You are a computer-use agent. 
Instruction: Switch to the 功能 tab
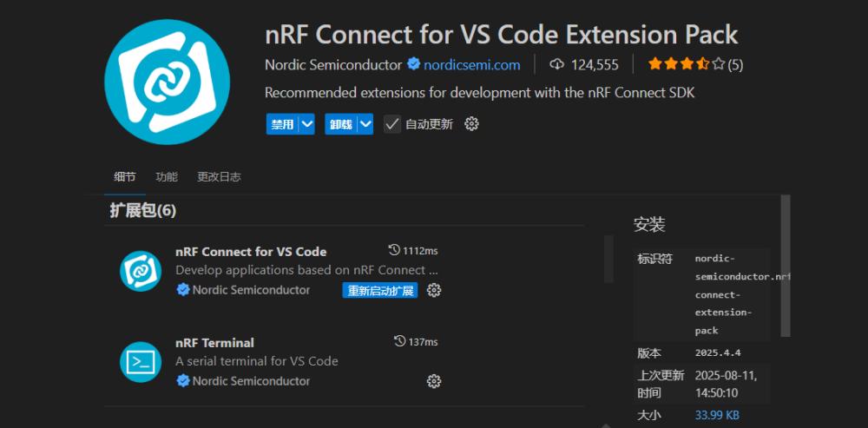point(167,177)
